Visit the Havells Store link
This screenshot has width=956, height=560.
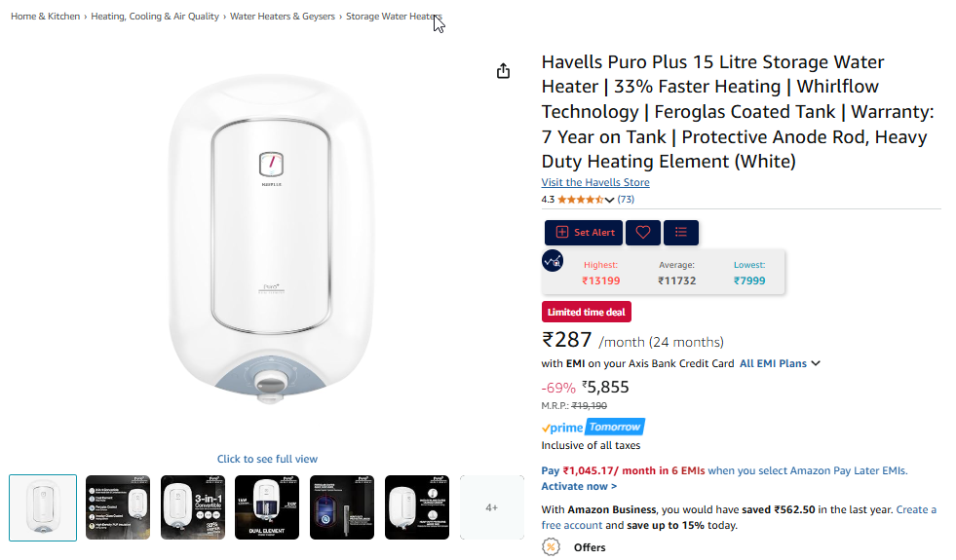click(x=595, y=182)
